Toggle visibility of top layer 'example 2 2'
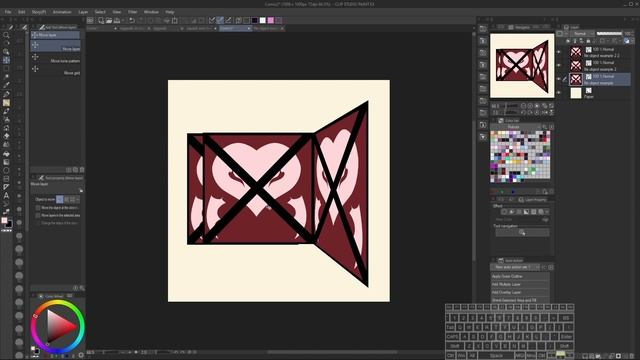The width and height of the screenshot is (640, 360). [x=559, y=51]
